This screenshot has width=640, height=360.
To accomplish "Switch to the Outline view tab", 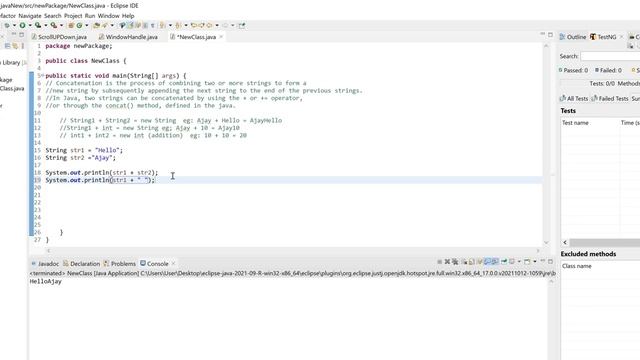I will tap(573, 37).
